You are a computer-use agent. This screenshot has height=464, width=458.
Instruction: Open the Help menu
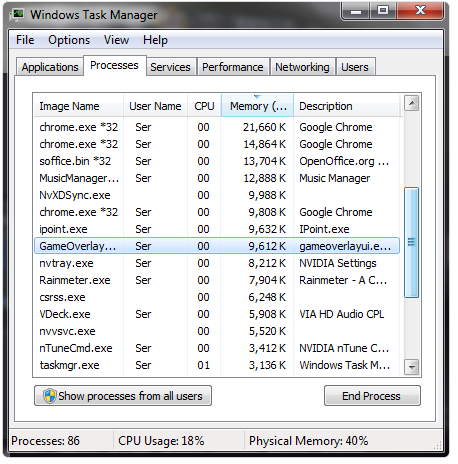point(155,40)
